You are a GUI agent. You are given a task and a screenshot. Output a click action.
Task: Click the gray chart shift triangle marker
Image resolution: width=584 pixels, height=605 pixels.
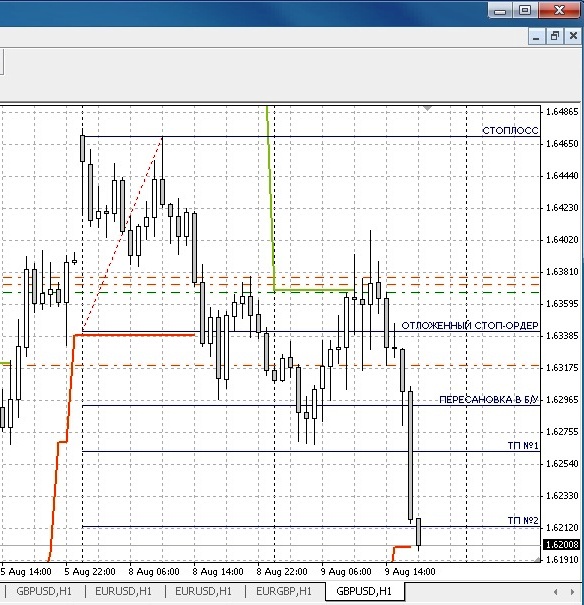point(427,108)
